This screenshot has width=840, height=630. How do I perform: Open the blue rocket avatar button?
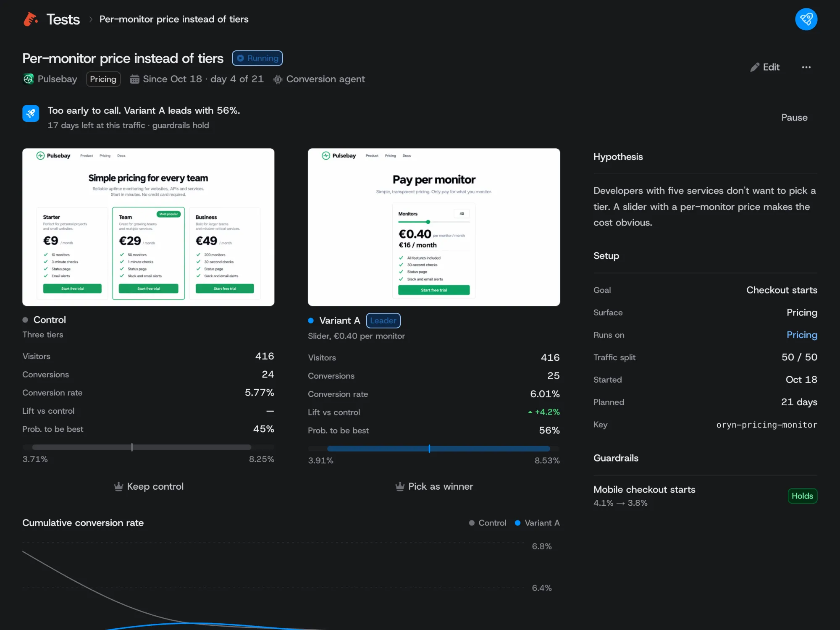coord(806,19)
